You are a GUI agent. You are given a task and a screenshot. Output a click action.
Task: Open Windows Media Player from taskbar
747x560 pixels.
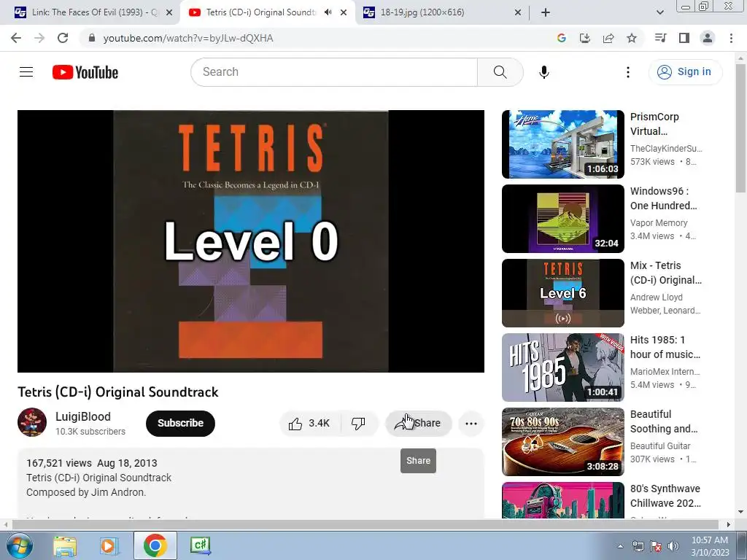click(x=109, y=545)
